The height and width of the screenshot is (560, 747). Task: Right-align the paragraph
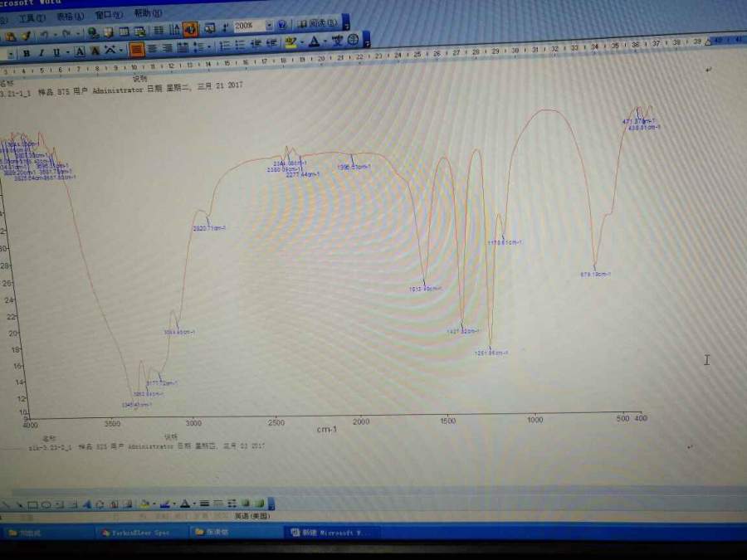pos(167,47)
